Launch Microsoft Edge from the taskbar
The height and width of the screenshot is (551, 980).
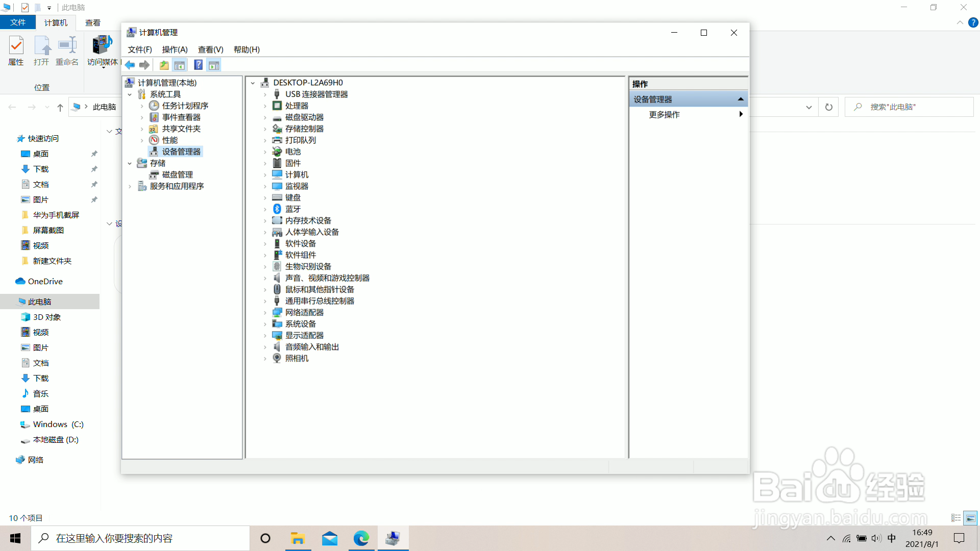coord(361,538)
